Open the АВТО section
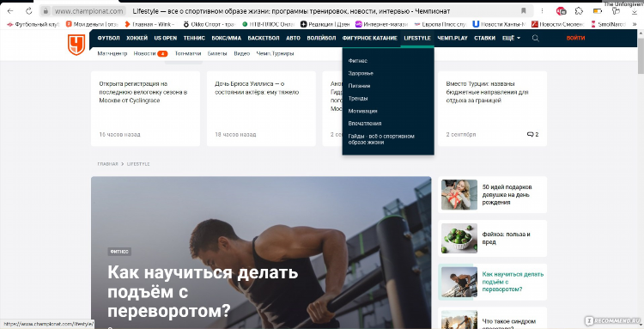Viewport: 644px width, 329px height. pos(293,38)
